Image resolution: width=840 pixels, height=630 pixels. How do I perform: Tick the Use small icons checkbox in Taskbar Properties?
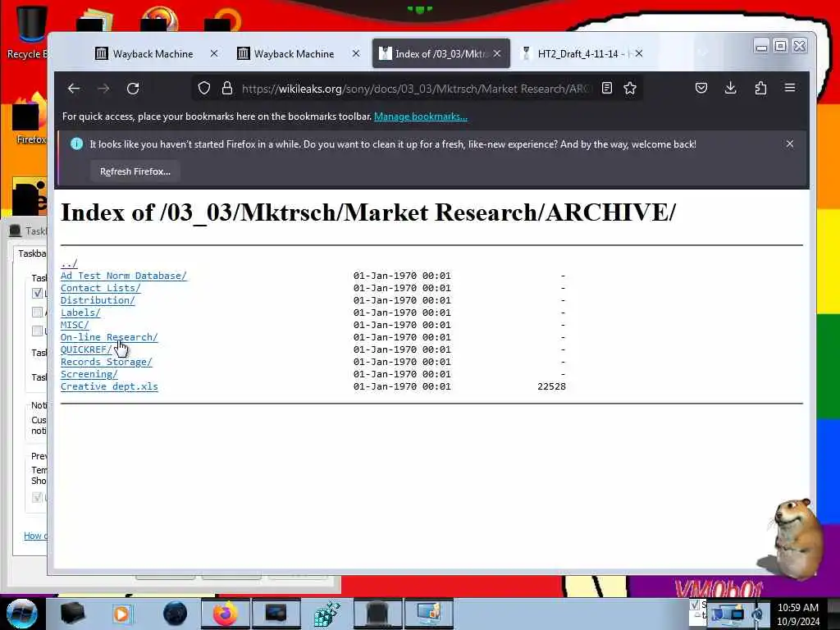pos(37,331)
